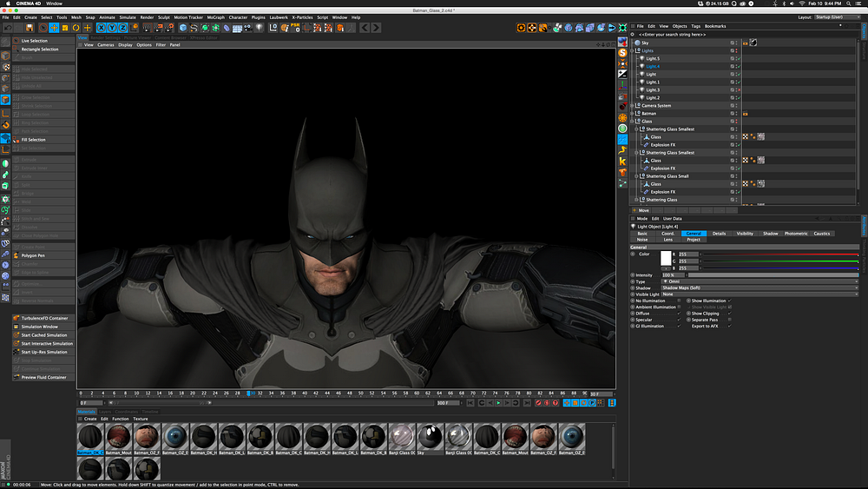Toggle Ambient Illumination checkbox

point(680,307)
